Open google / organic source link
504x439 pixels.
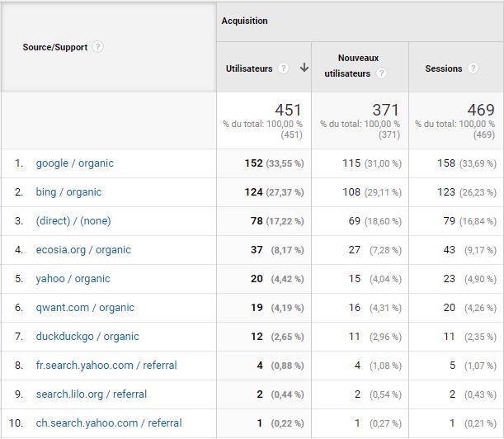74,163
